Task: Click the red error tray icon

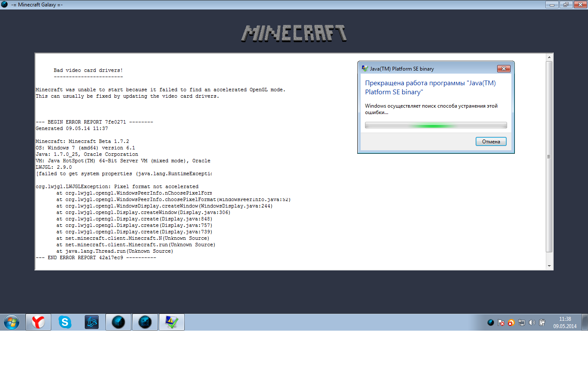Action: (511, 322)
